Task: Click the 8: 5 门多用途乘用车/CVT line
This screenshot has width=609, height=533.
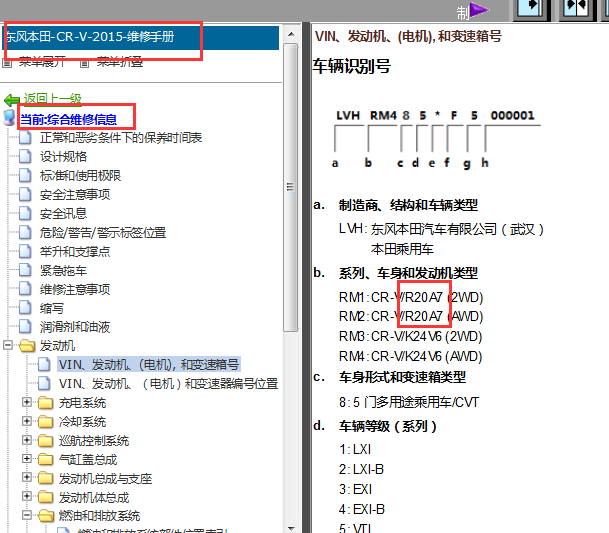Action: 409,402
